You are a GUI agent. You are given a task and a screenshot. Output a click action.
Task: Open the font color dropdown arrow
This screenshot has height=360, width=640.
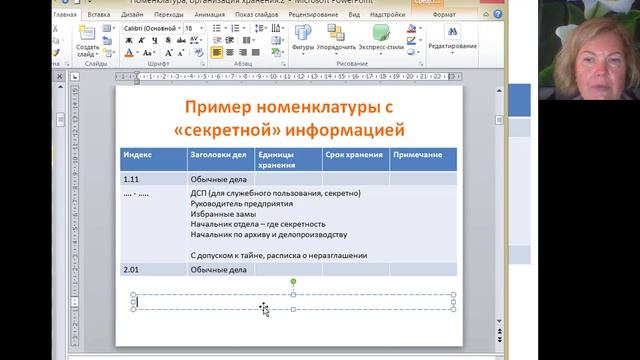tap(137, 53)
